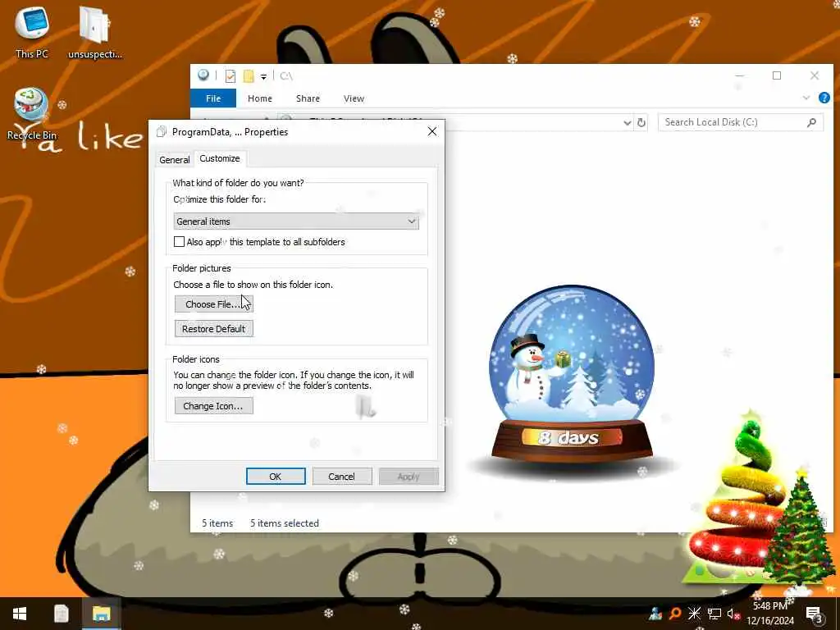Click the folder icon preview in Folder icons
840x630 pixels.
coord(365,405)
